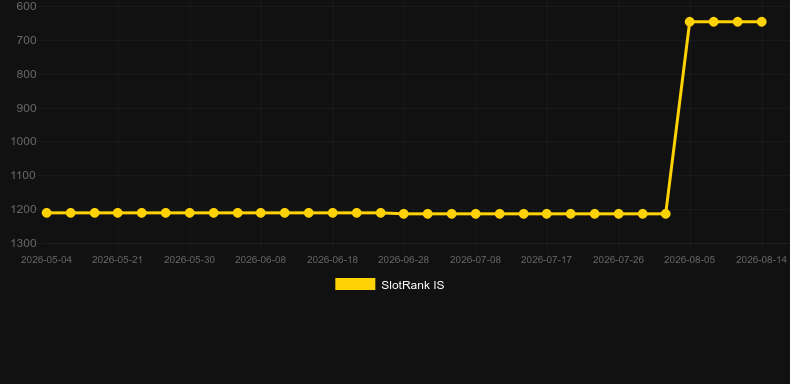The height and width of the screenshot is (384, 790).
Task: Click the 2026-05-04 x-axis date label
Action: pyautogui.click(x=46, y=260)
